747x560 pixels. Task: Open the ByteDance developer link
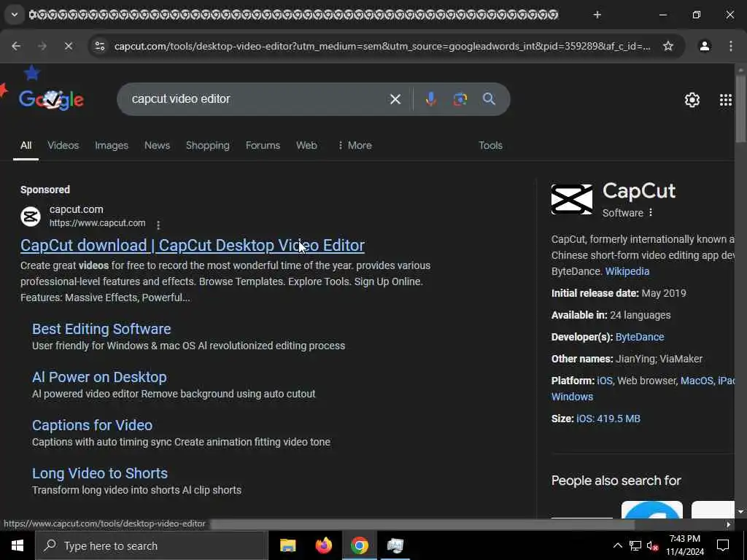(639, 337)
